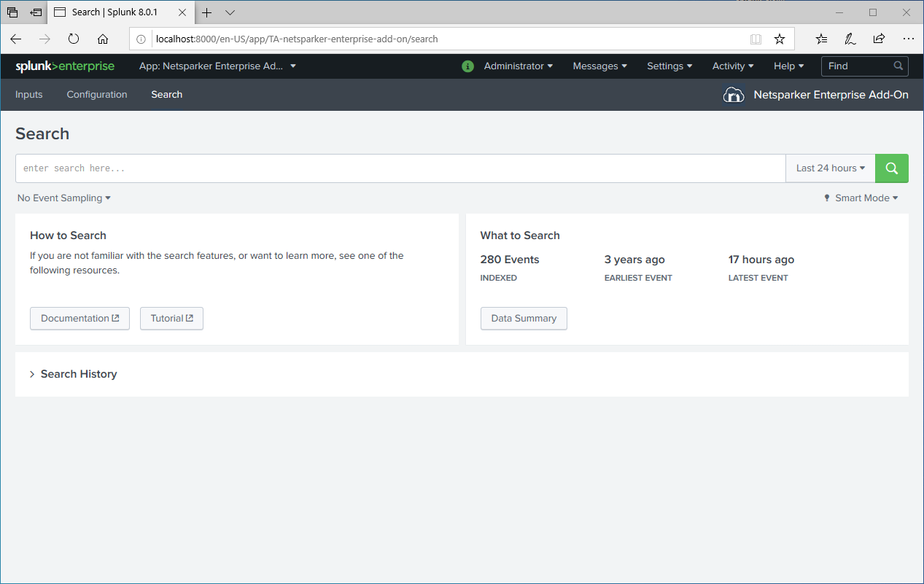Switch Smart Mode to another search mode
924x584 pixels.
(x=865, y=198)
